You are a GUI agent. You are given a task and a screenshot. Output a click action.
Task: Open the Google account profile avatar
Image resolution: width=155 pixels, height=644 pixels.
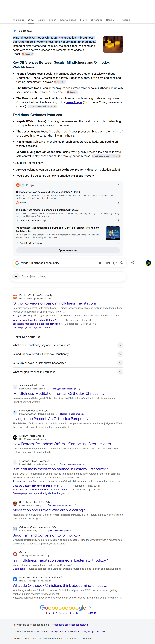[x=148, y=263]
